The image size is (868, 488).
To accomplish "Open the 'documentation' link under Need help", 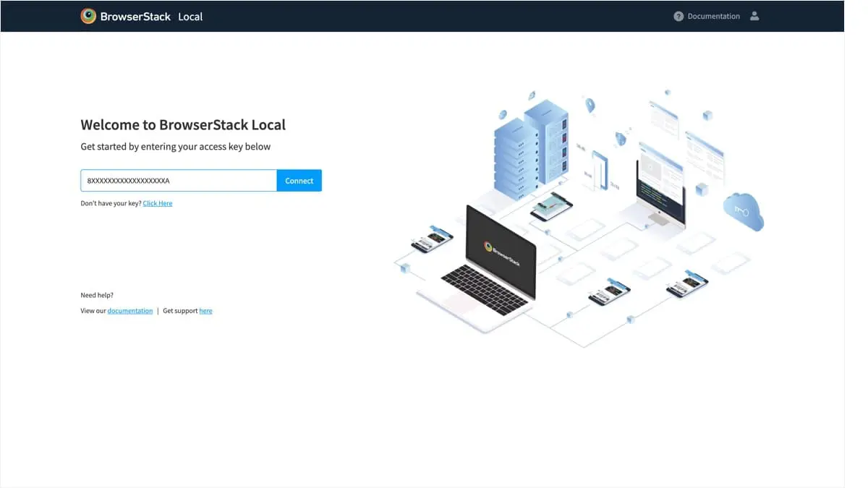I will click(x=130, y=311).
